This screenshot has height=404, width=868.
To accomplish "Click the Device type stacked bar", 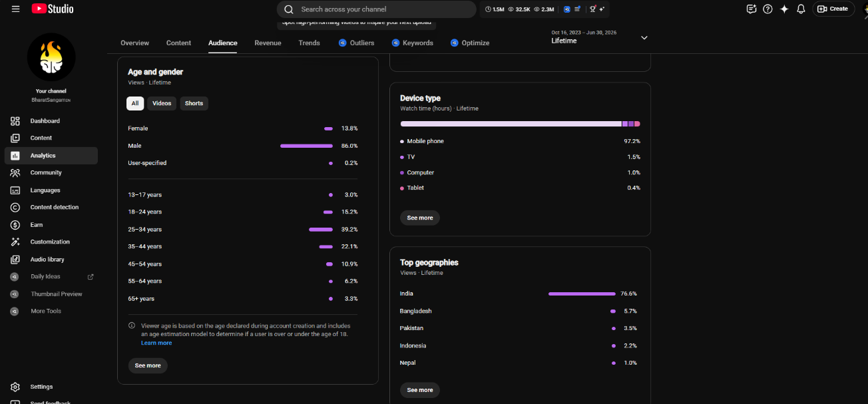I will pyautogui.click(x=520, y=124).
